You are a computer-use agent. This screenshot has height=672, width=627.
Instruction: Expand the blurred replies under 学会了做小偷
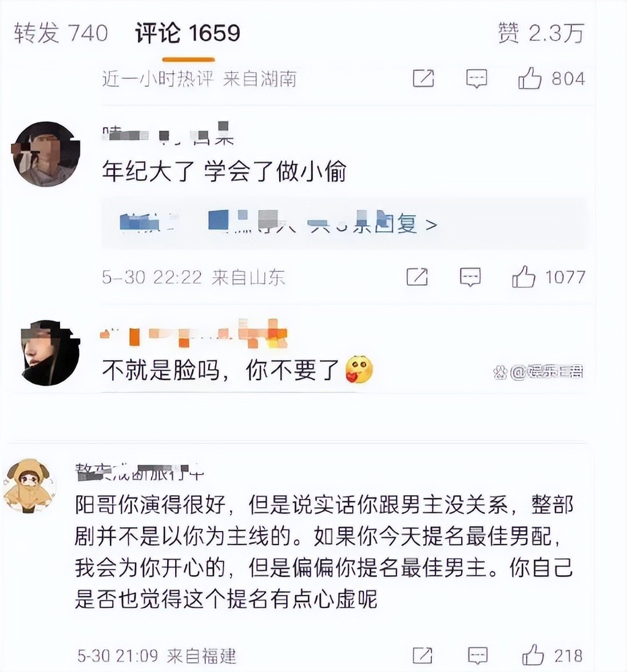pos(279,223)
